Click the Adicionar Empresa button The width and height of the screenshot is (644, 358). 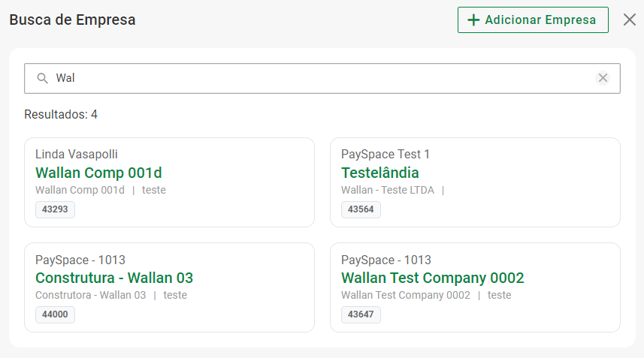point(532,20)
